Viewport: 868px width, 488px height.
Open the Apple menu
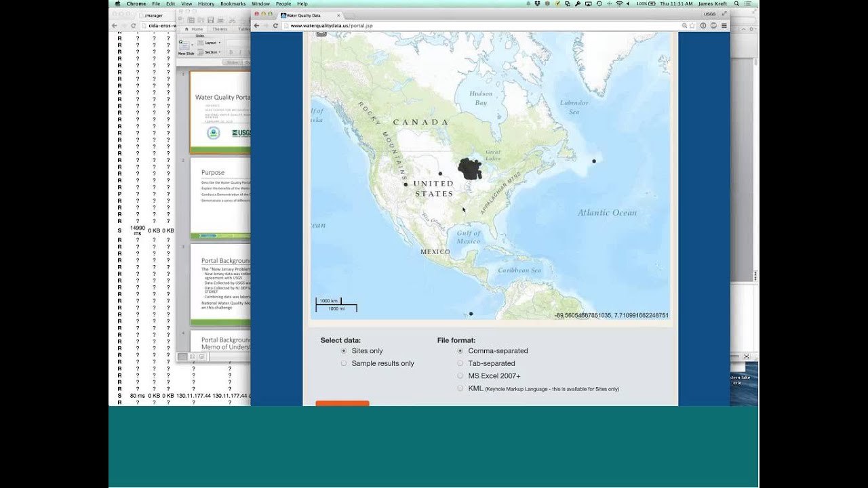(117, 4)
